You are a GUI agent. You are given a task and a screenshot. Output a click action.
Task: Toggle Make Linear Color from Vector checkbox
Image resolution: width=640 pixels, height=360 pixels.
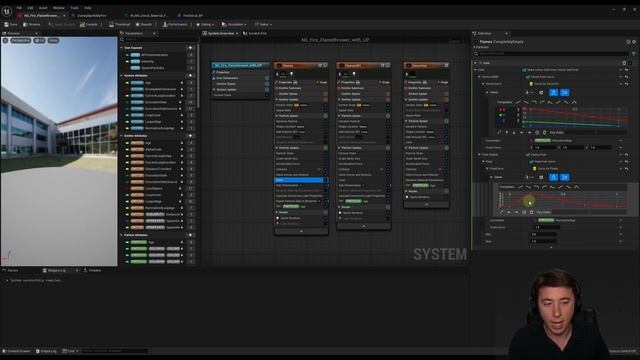tap(524, 70)
